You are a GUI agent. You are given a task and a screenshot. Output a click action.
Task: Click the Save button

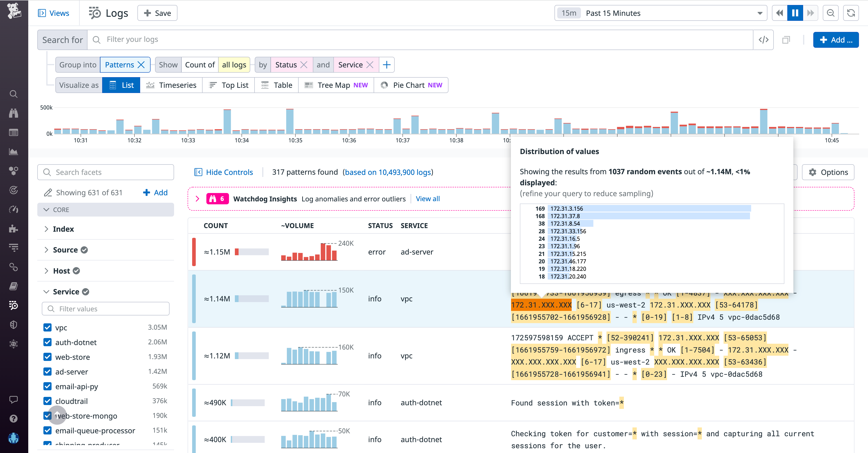coord(157,13)
